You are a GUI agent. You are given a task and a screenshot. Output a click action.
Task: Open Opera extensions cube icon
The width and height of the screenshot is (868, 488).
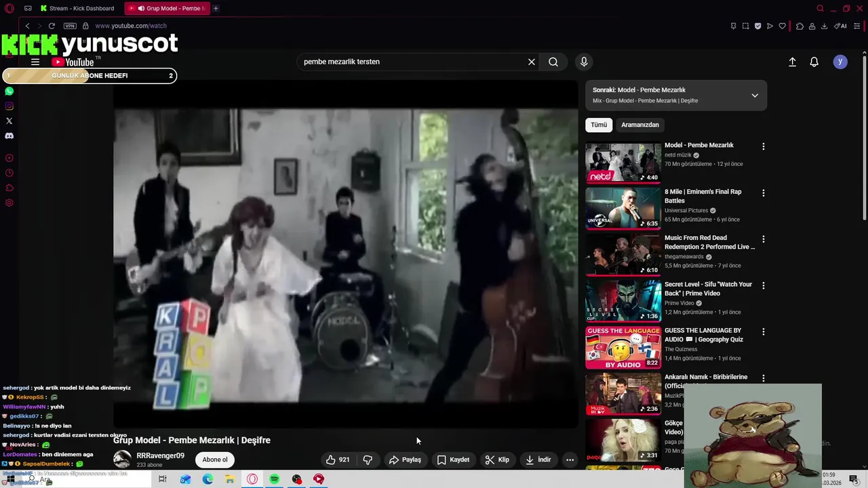(x=800, y=26)
